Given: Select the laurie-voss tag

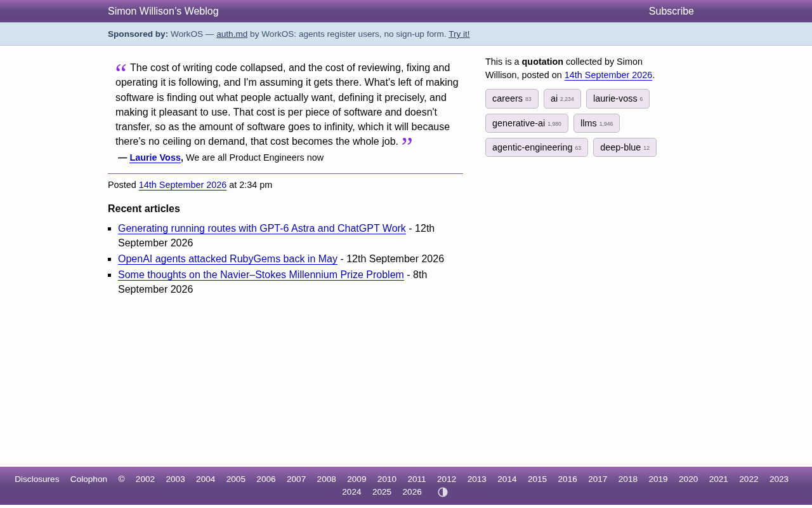Looking at the screenshot, I should (618, 98).
